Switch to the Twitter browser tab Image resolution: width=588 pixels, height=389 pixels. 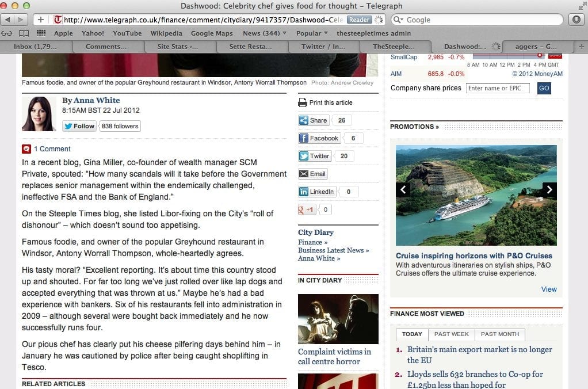322,47
